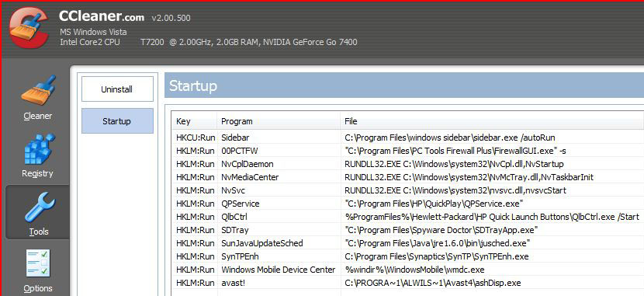Select the avast! startup entry
Image resolution: width=644 pixels, height=296 pixels.
click(408, 283)
